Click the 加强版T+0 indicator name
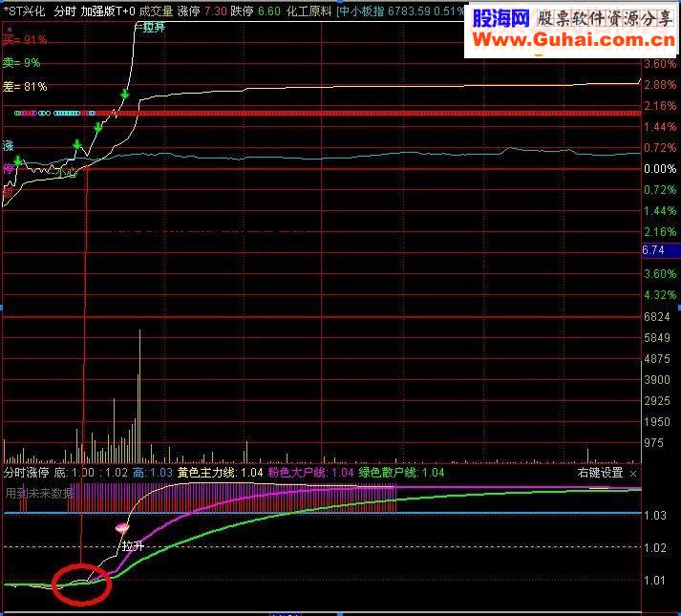This screenshot has height=616, width=681. (108, 11)
